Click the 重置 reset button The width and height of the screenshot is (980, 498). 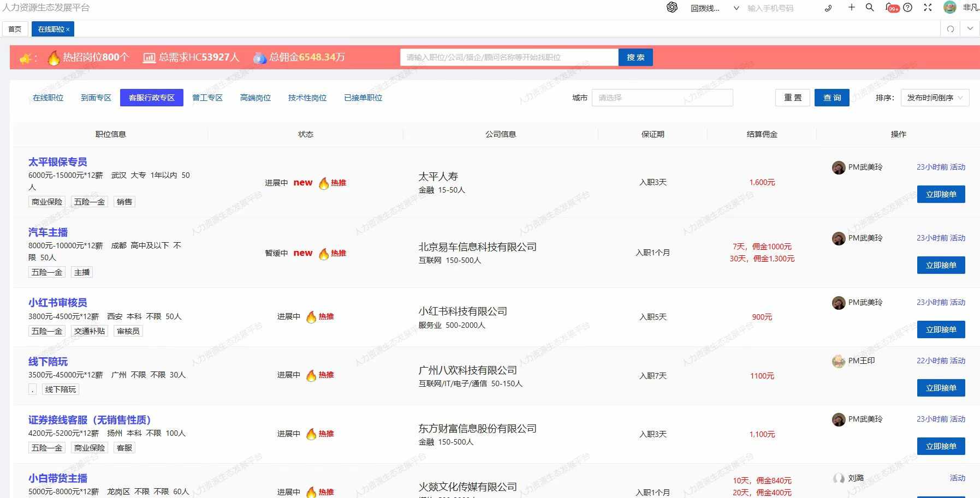coord(793,98)
